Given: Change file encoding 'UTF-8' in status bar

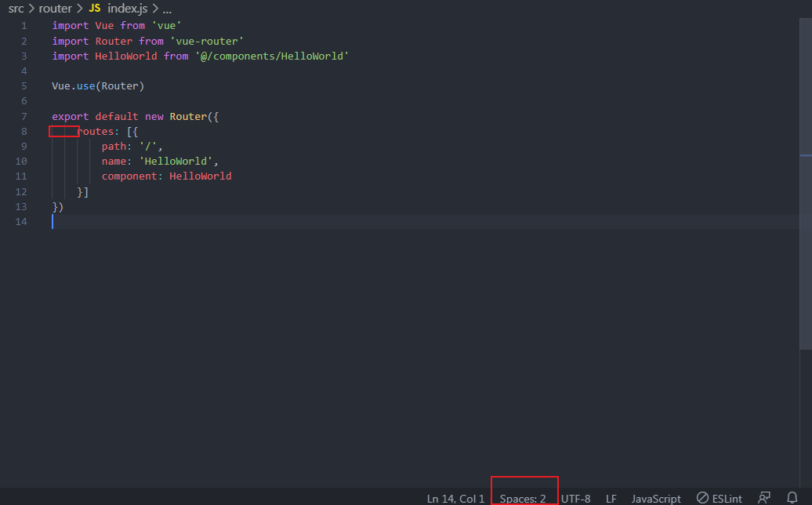Looking at the screenshot, I should pos(575,498).
